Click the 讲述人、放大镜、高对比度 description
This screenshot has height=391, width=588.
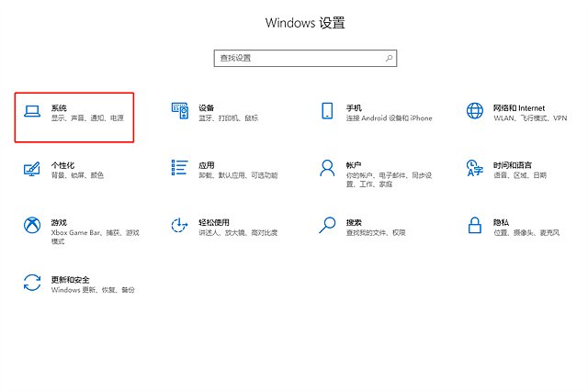[x=238, y=232]
